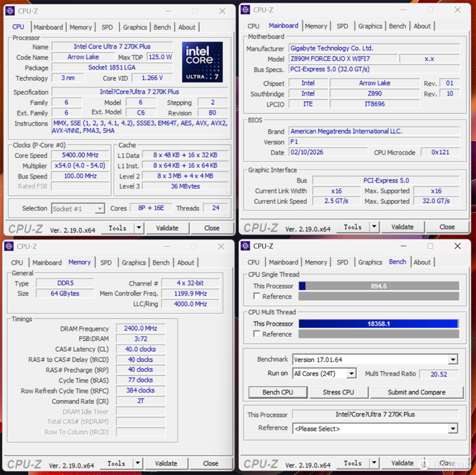This screenshot has height=475, width=476.
Task: Expand Tools arrow in Memory timings window
Action: pos(138,463)
